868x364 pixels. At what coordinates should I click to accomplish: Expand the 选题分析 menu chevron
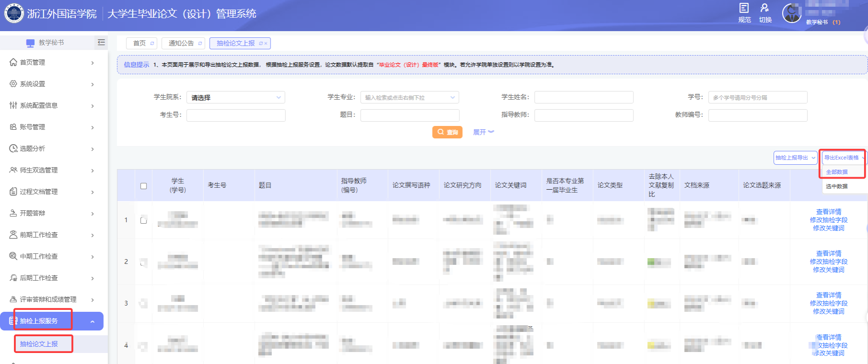point(93,149)
